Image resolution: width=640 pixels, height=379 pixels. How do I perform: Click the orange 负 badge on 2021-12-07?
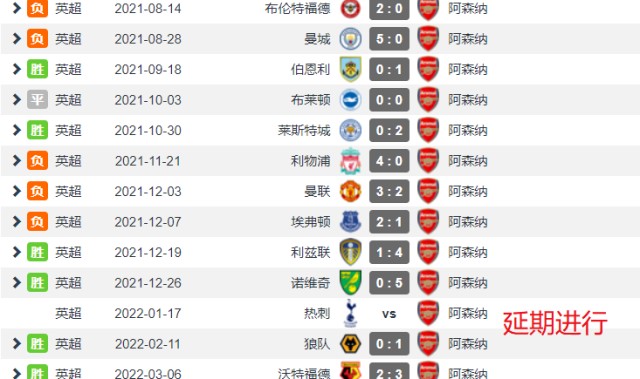point(38,222)
